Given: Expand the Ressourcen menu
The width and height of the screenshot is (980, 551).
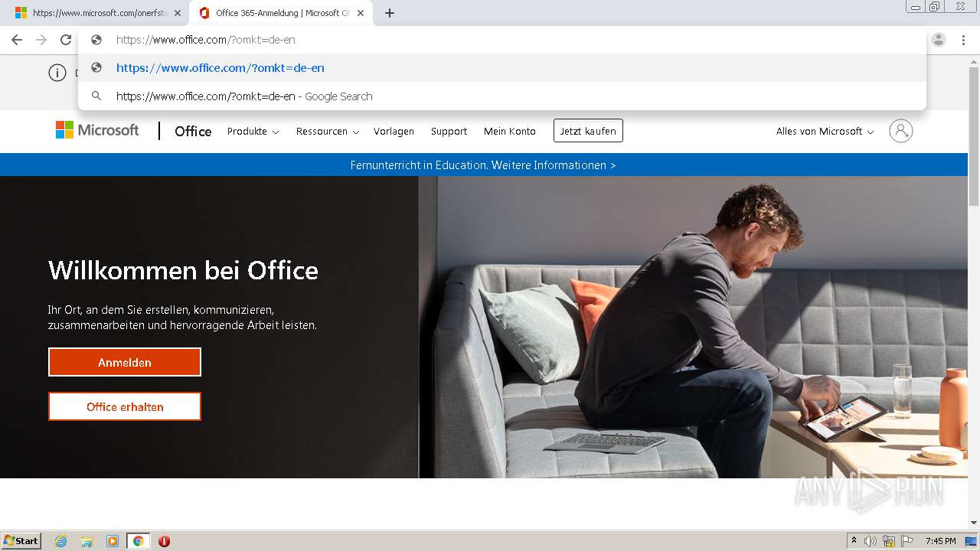Looking at the screenshot, I should tap(328, 132).
